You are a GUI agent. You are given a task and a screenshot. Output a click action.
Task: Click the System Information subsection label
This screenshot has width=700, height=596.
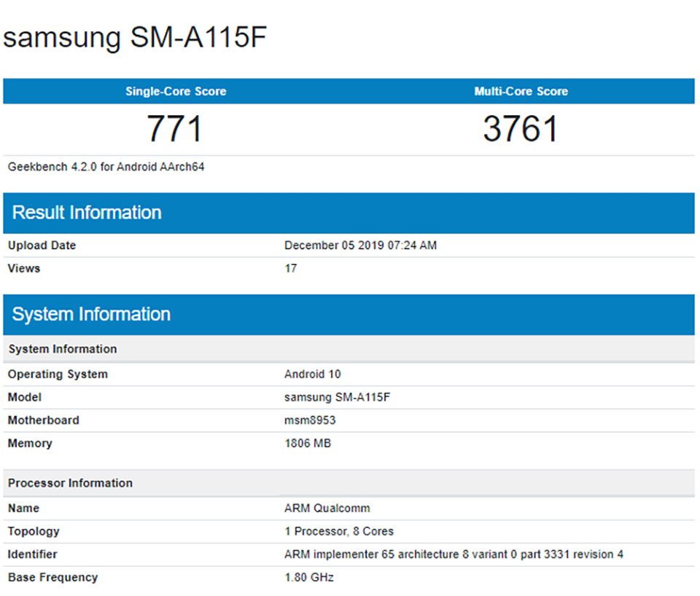point(62,349)
